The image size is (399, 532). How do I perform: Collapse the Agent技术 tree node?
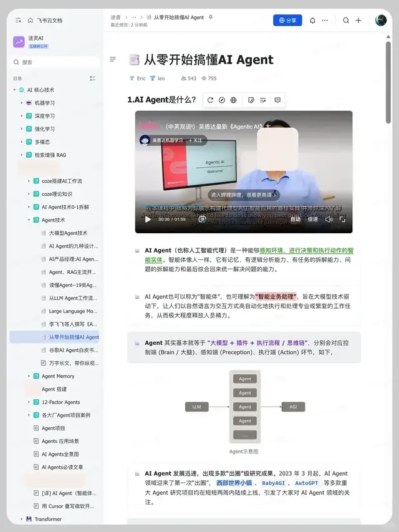(29, 220)
